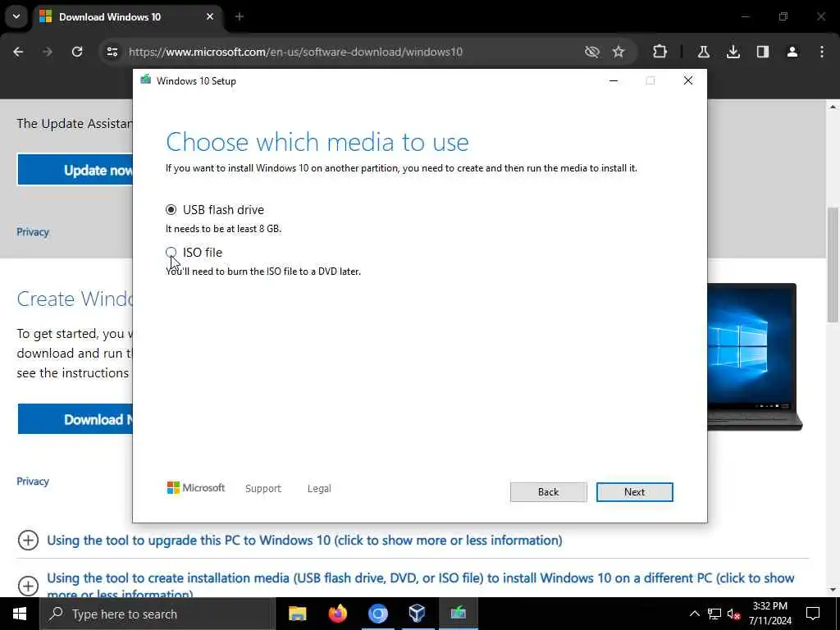
Task: Bookmark this page with the star
Action: [619, 52]
